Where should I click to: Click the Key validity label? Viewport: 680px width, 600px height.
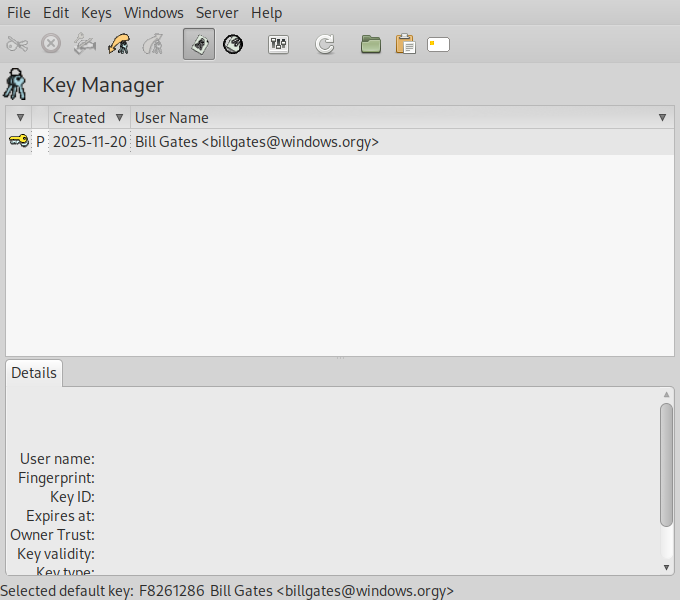tap(56, 554)
